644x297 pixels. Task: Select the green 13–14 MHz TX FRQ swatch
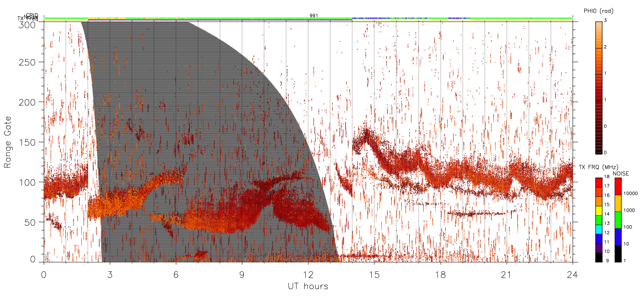coord(599,220)
